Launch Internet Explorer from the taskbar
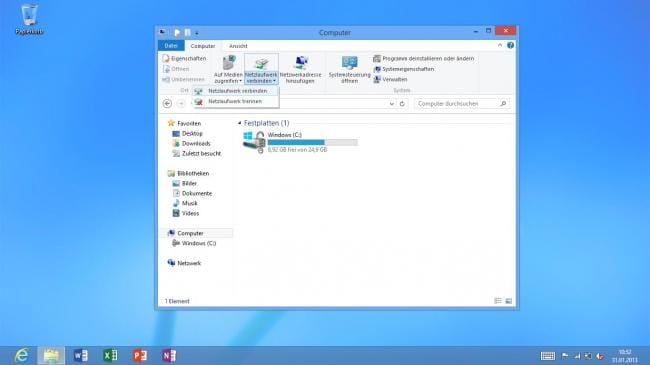Viewport: 650px width, 365px height. click(22, 355)
